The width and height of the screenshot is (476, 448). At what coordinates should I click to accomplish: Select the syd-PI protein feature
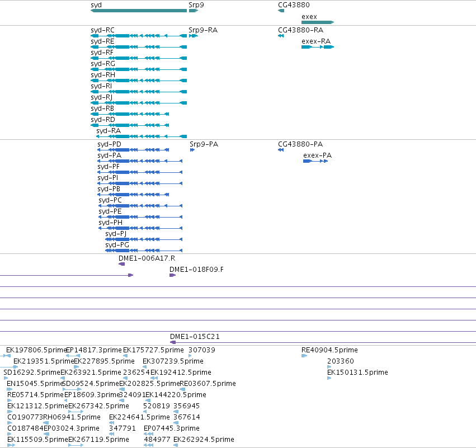tap(140, 183)
